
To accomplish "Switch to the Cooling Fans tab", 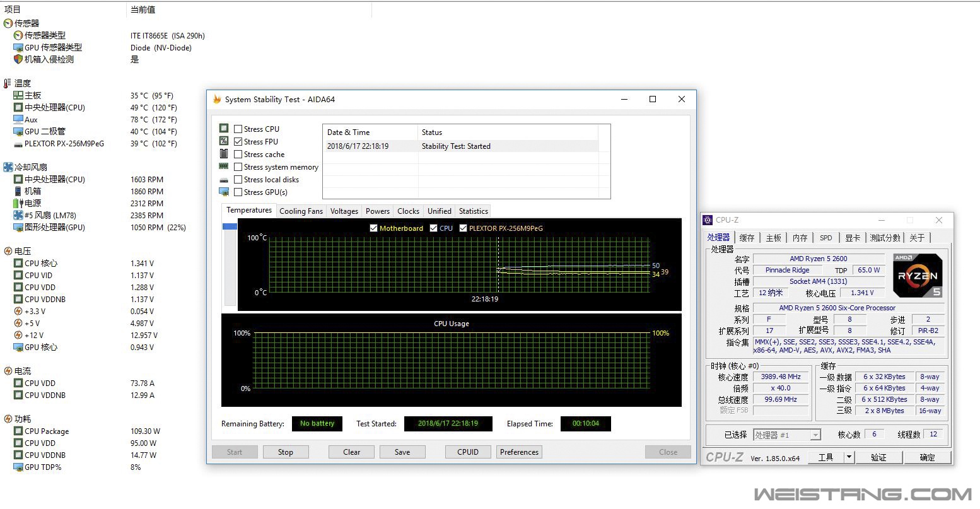I will pos(301,211).
